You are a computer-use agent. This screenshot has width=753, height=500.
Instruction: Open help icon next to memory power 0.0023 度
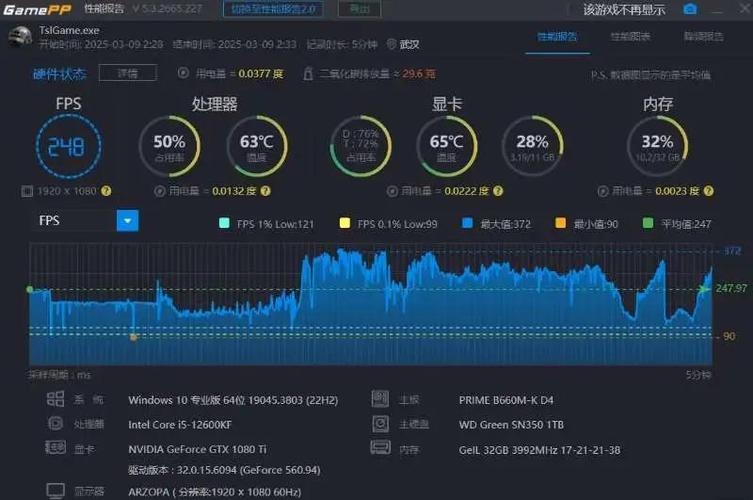point(708,191)
